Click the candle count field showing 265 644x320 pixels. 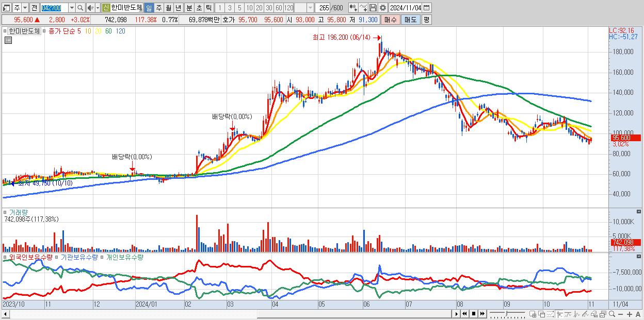pos(323,8)
